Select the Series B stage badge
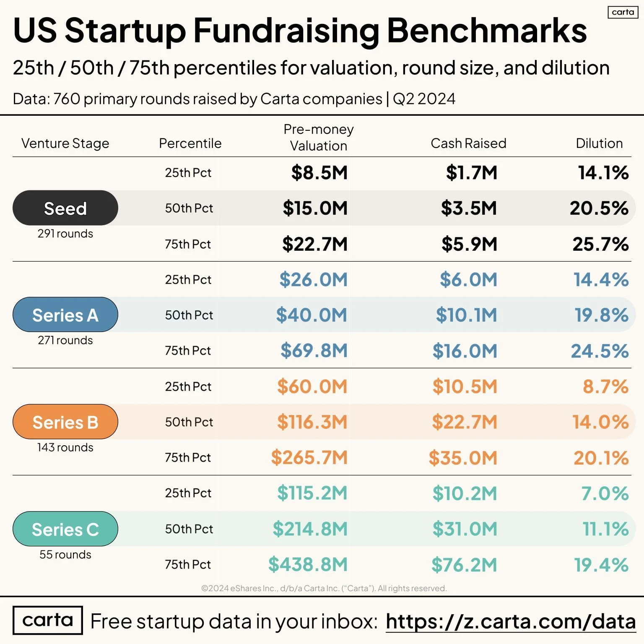The image size is (644, 644). 65,422
